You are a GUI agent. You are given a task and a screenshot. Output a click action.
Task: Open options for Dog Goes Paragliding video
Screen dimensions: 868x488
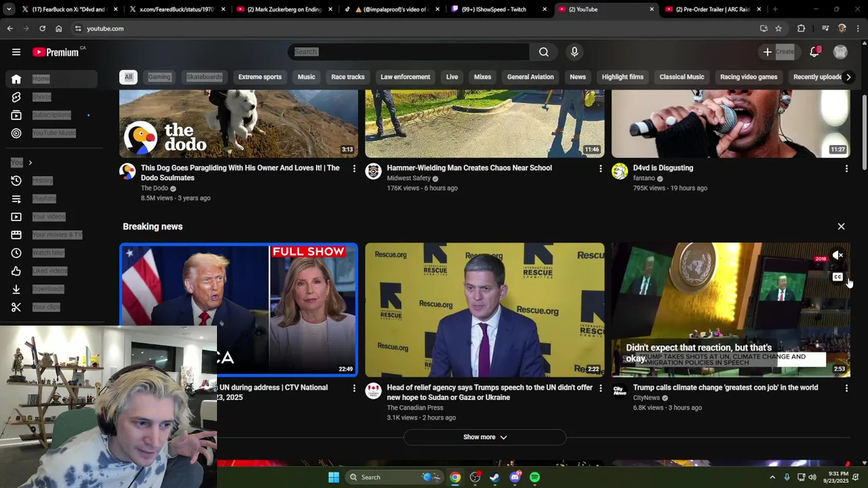tap(354, 168)
